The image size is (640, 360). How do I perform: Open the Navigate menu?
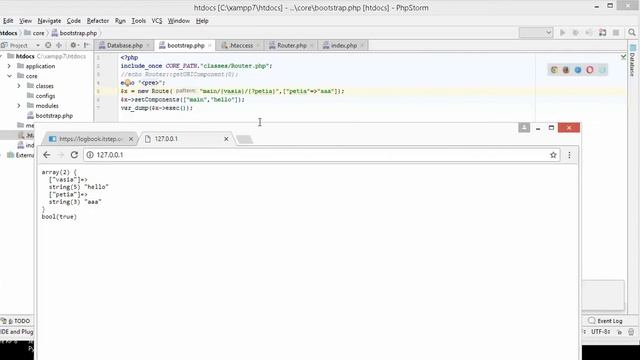pos(49,21)
